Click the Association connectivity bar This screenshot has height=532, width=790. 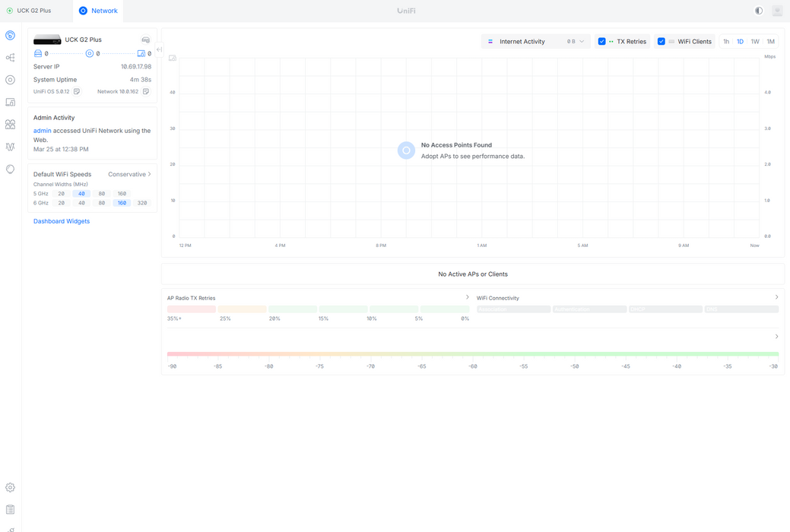point(513,309)
